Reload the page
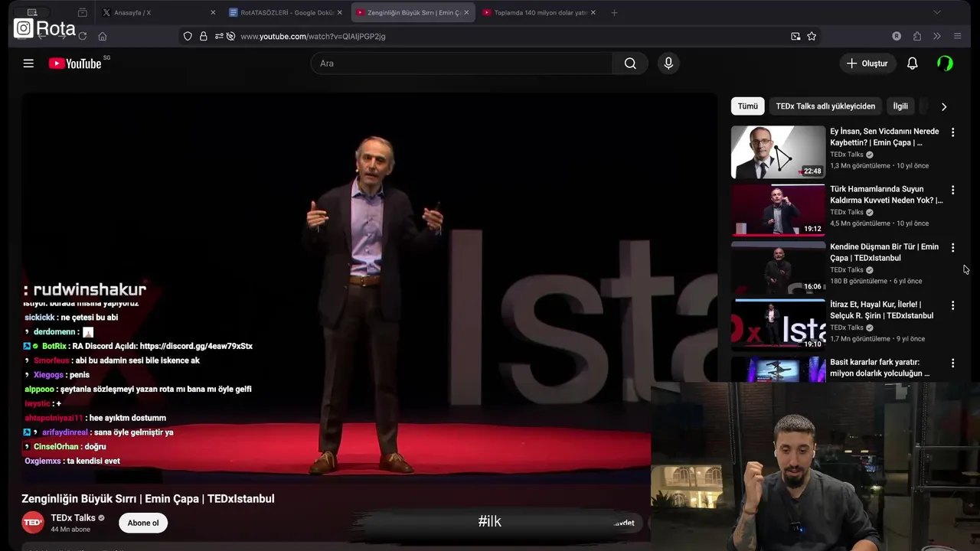 tap(82, 36)
